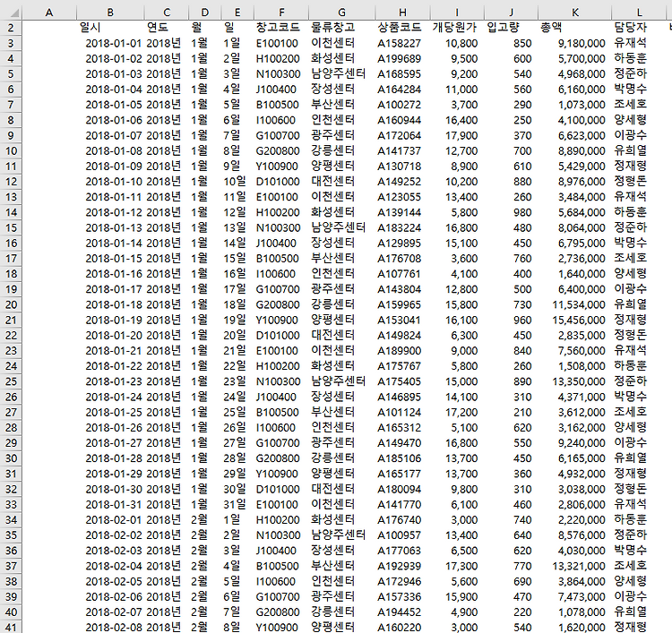Select row 41 header
This screenshot has width=672, height=633.
[x=11, y=628]
